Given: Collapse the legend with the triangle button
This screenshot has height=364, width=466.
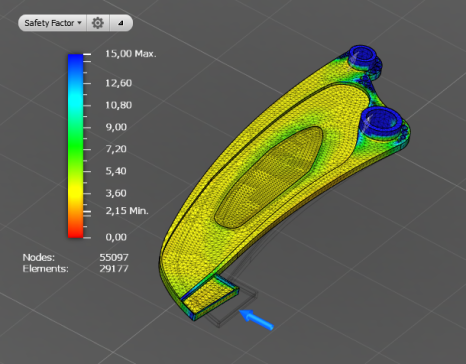Looking at the screenshot, I should (121, 23).
